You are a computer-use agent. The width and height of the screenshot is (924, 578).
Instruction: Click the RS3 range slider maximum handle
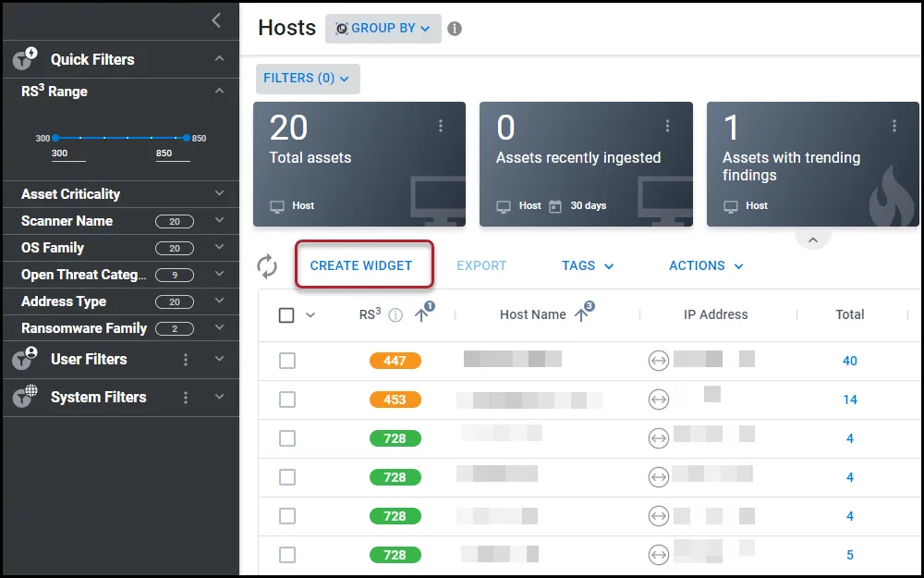(x=187, y=138)
